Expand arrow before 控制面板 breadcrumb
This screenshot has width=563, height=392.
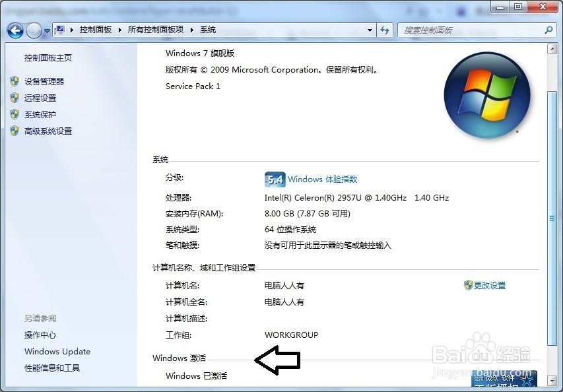point(71,30)
